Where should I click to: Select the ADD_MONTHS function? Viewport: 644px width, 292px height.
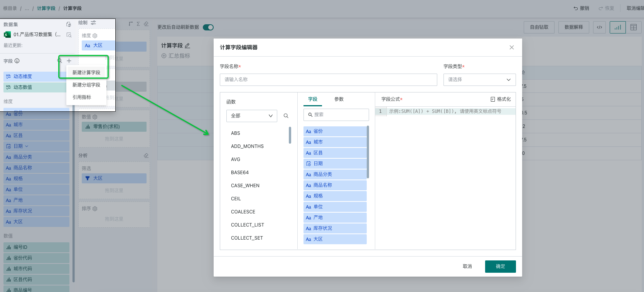(x=247, y=146)
